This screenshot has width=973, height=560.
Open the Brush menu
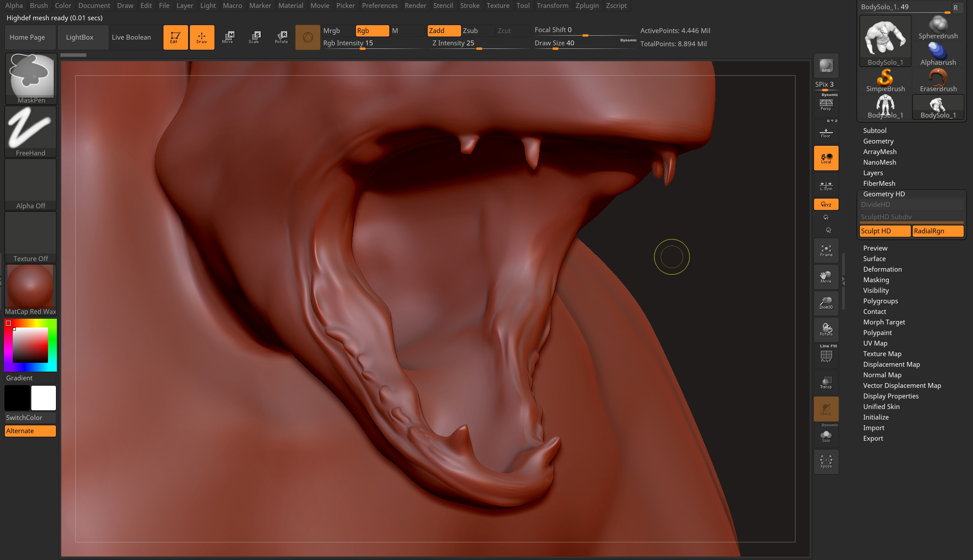coord(39,6)
